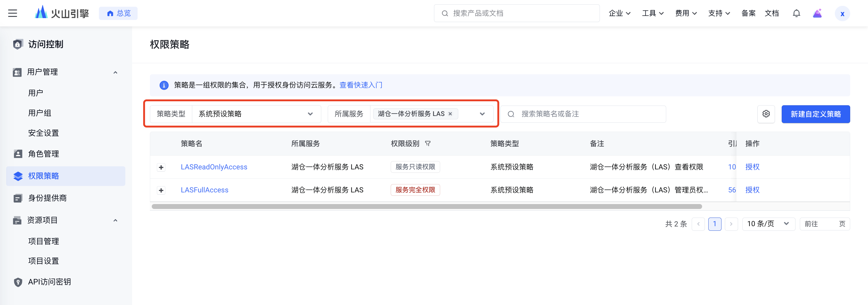Click the magnifier in the top search bar

tap(445, 13)
